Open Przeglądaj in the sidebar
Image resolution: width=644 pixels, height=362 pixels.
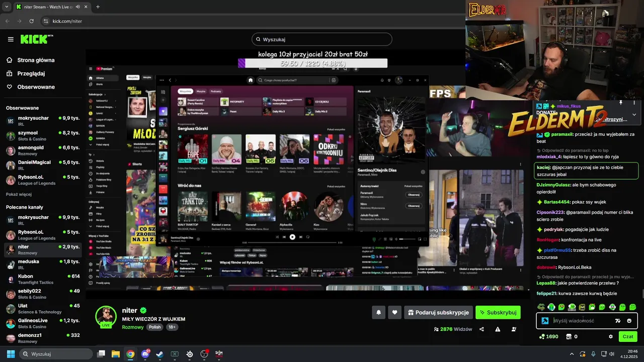(31, 73)
